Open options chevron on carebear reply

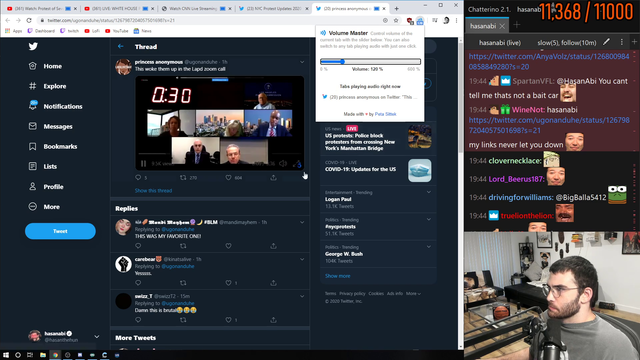point(302,259)
